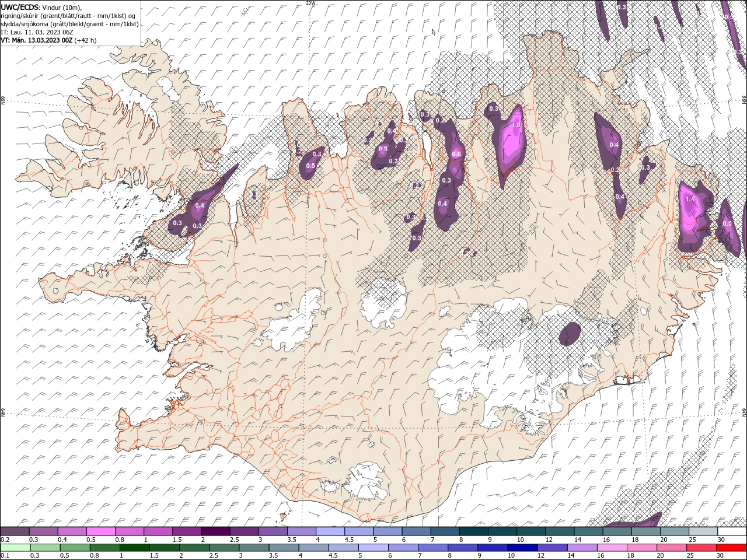This screenshot has width=747, height=560.
Task: Click the bottom-row violet swatch starting at 12
Action: (x=552, y=548)
